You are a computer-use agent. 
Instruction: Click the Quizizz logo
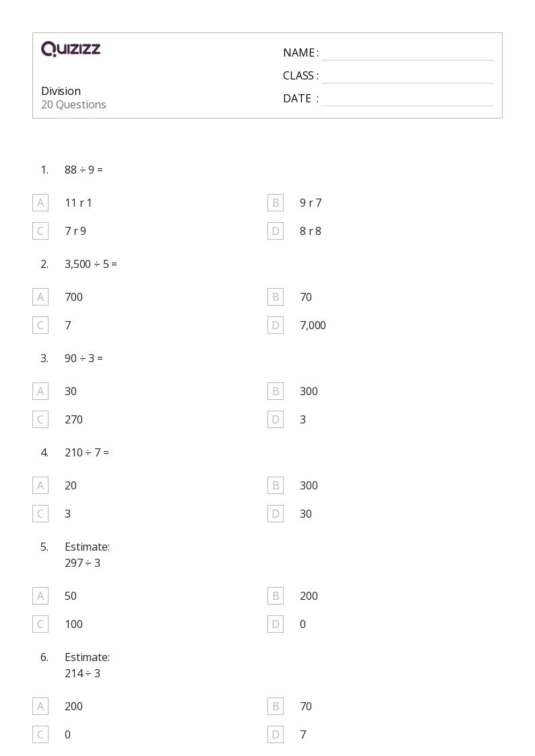tap(71, 48)
